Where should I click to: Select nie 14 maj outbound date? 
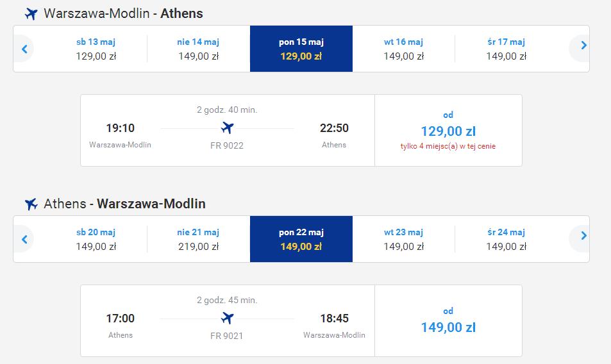198,49
